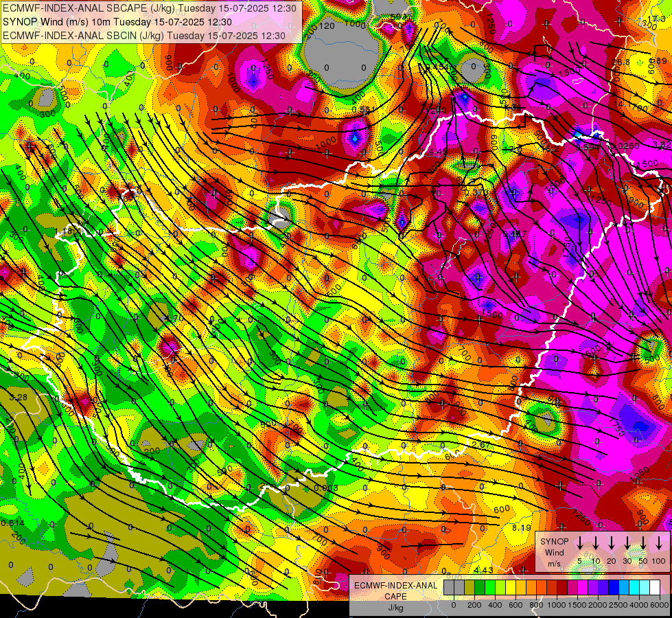Click the 1500 tick label of the CAPE legend

coord(577,605)
